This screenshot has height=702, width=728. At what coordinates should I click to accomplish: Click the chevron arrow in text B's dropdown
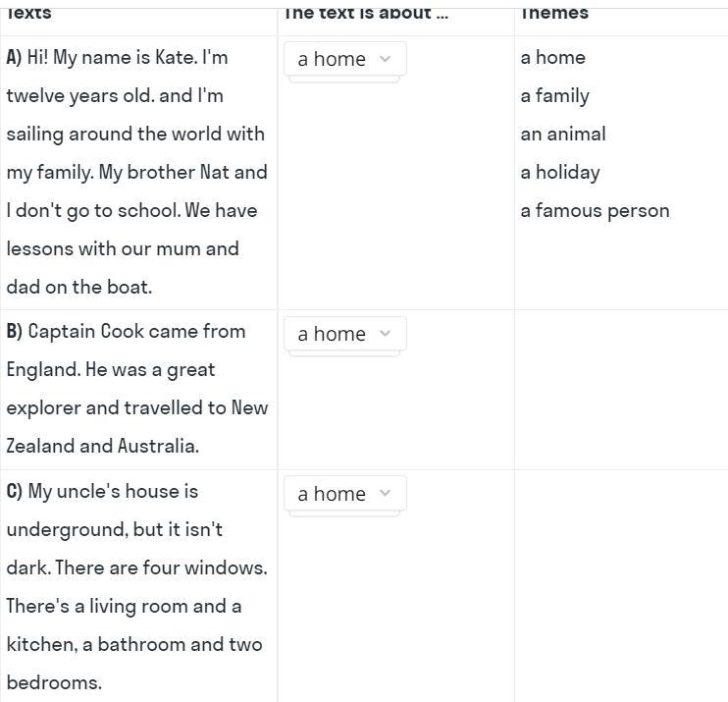click(385, 334)
